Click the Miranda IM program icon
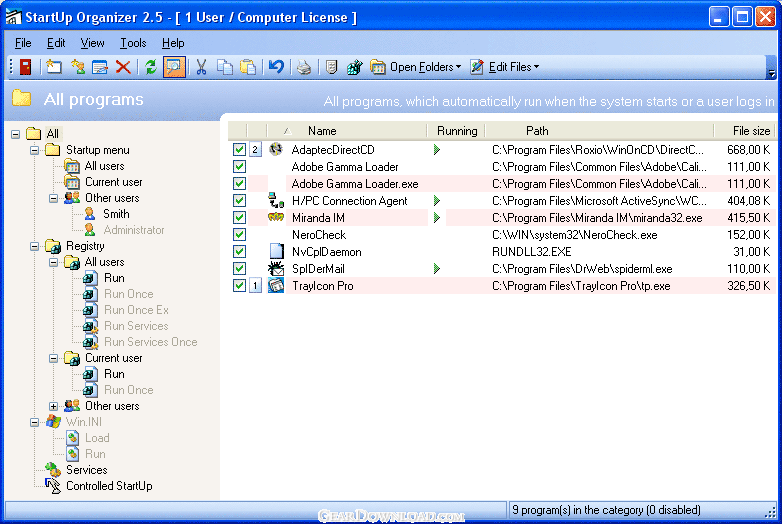 click(276, 217)
